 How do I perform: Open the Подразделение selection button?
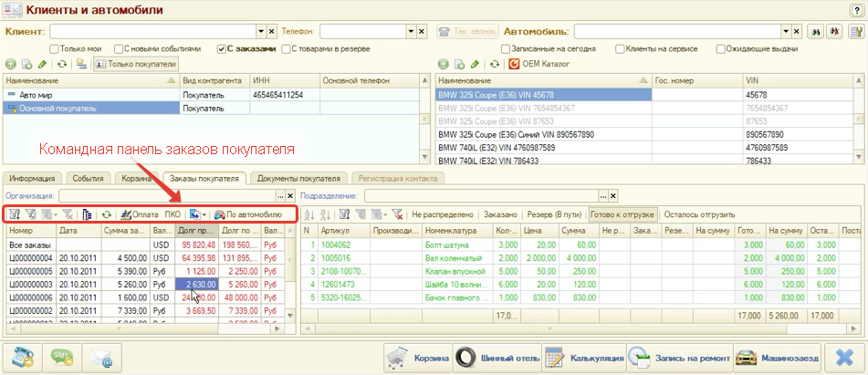pyautogui.click(x=603, y=195)
